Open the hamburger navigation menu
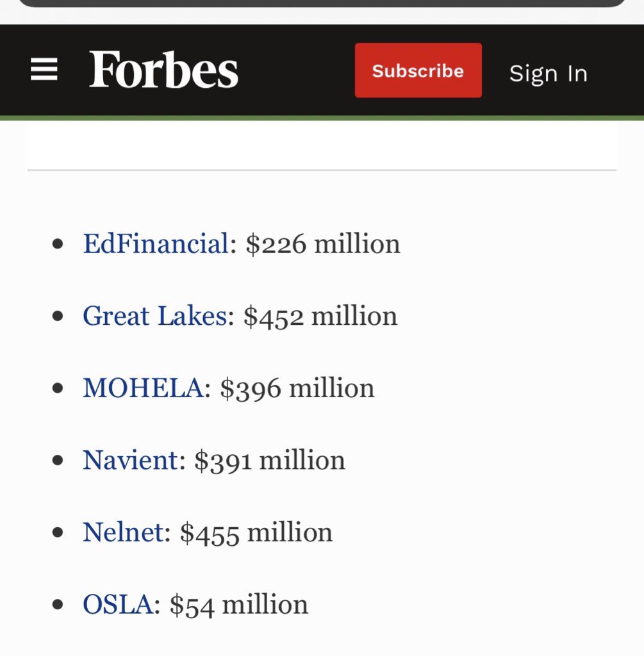This screenshot has height=656, width=644. (44, 69)
